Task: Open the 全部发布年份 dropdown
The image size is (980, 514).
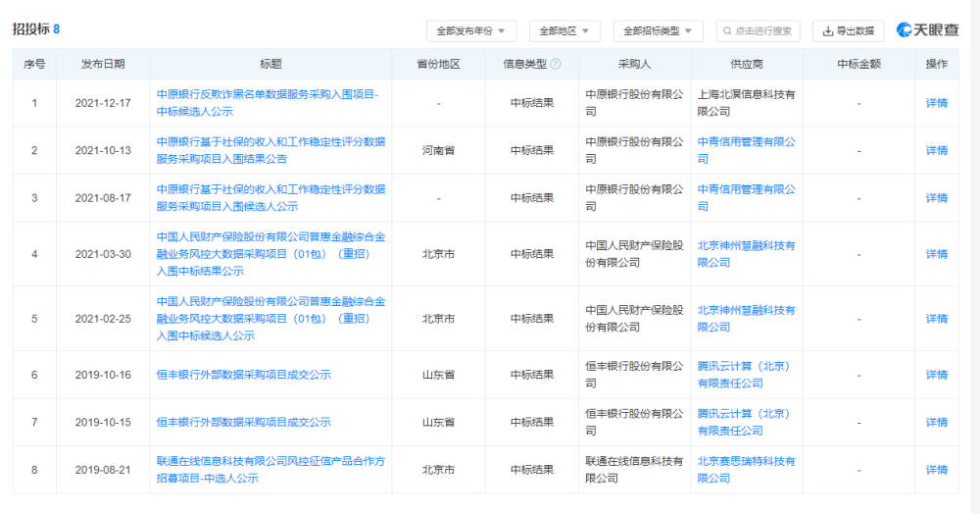Action: (x=470, y=30)
